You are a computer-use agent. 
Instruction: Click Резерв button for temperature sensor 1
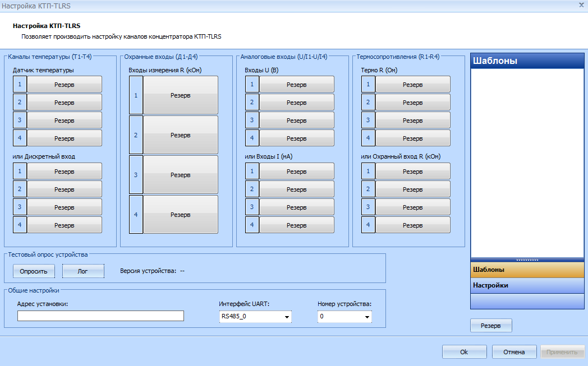[65, 84]
